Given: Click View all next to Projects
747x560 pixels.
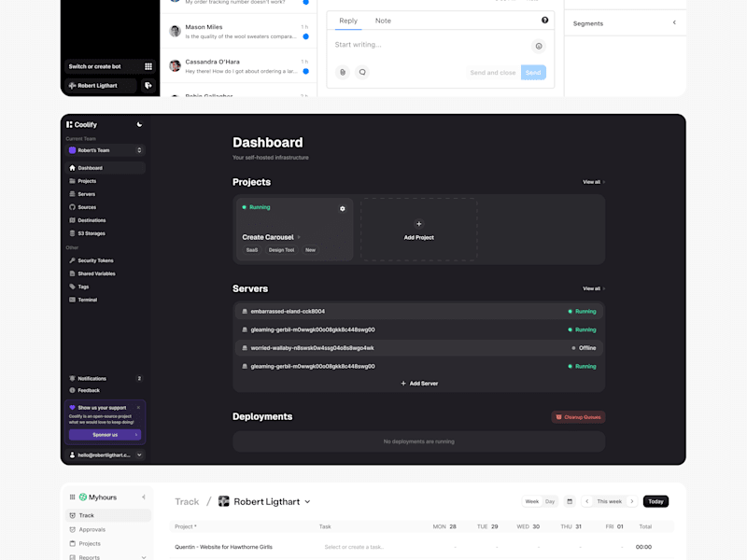Looking at the screenshot, I should [x=594, y=182].
